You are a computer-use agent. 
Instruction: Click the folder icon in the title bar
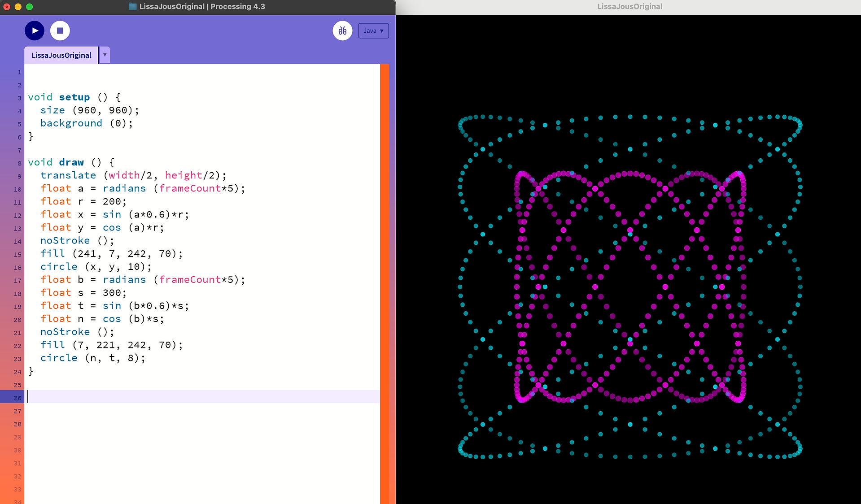pos(132,6)
